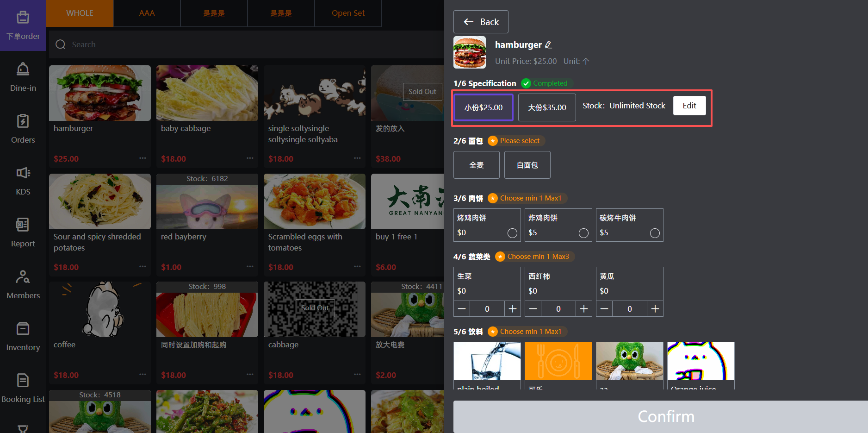This screenshot has width=868, height=433.
Task: Open the Dine-in section in sidebar
Action: click(23, 77)
